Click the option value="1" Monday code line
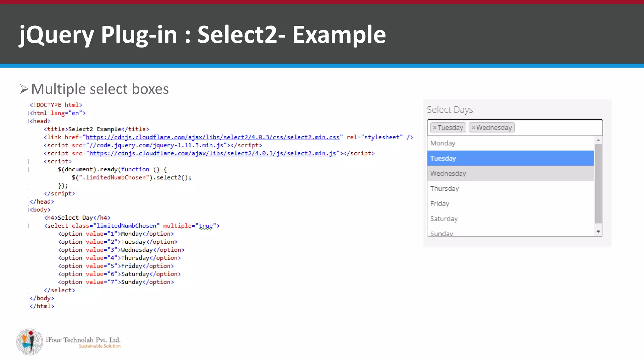This screenshot has height=362, width=644. tap(116, 234)
